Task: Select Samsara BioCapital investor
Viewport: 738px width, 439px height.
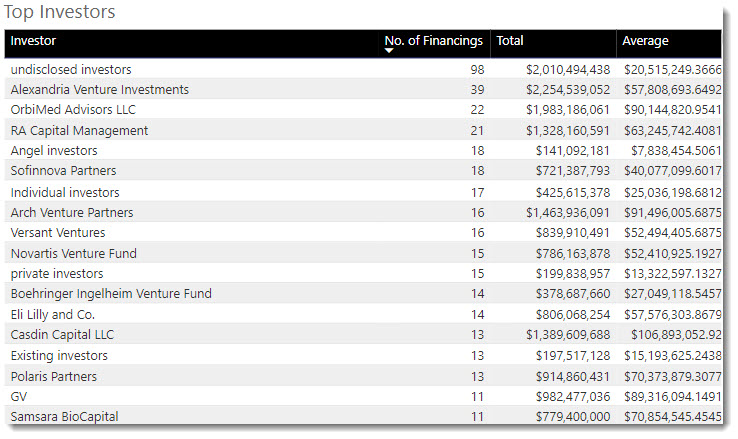Action: coord(64,416)
